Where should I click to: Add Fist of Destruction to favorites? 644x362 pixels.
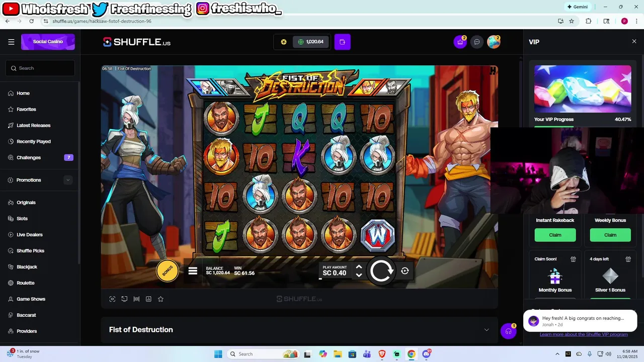click(160, 299)
